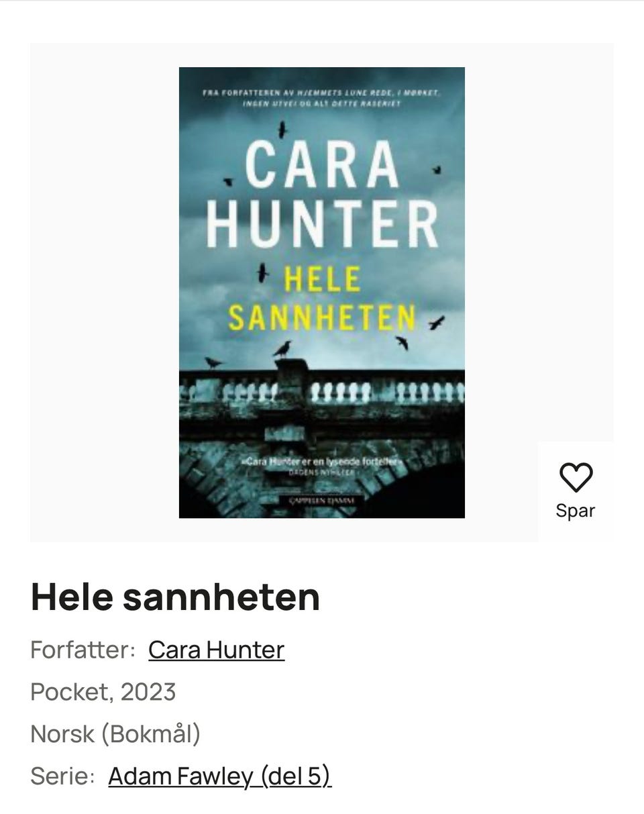The image size is (644, 814).
Task: Click the Dagens Næringsliv quote on the cover
Action: coord(321,466)
